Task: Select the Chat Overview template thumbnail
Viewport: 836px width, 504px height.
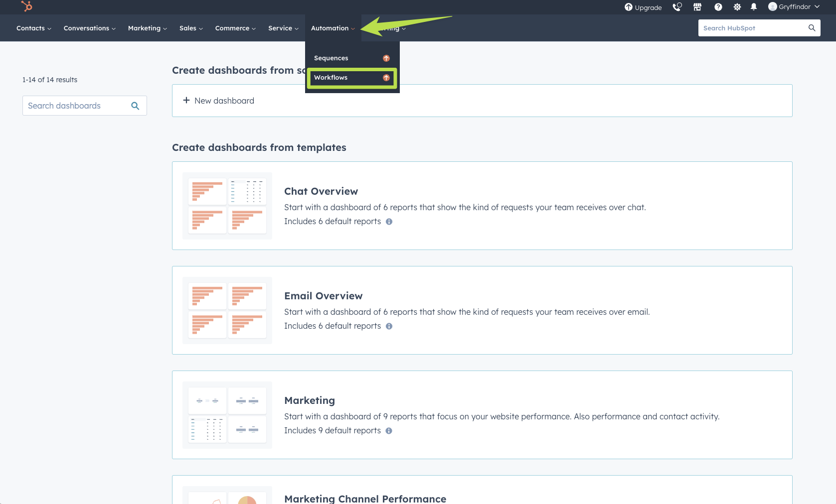Action: (227, 206)
